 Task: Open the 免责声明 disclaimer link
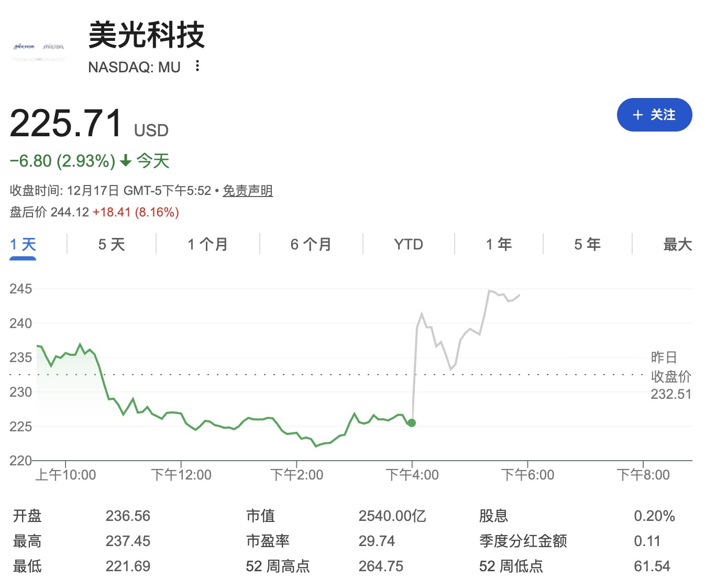247,191
